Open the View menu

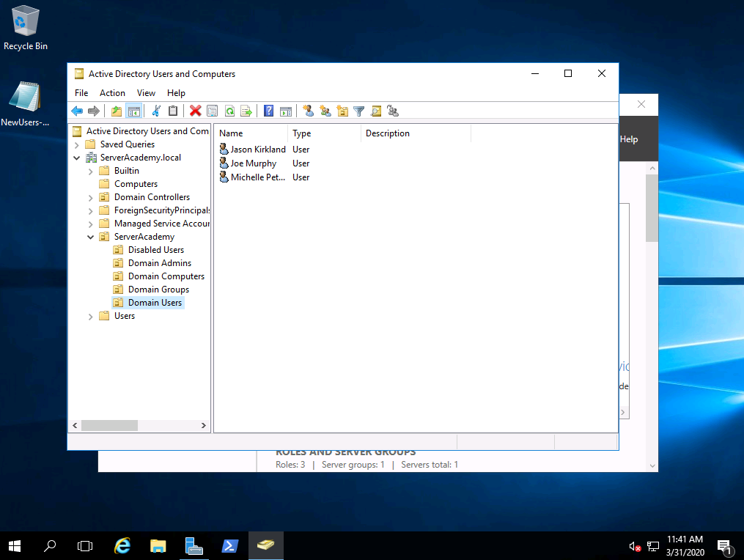(x=146, y=93)
